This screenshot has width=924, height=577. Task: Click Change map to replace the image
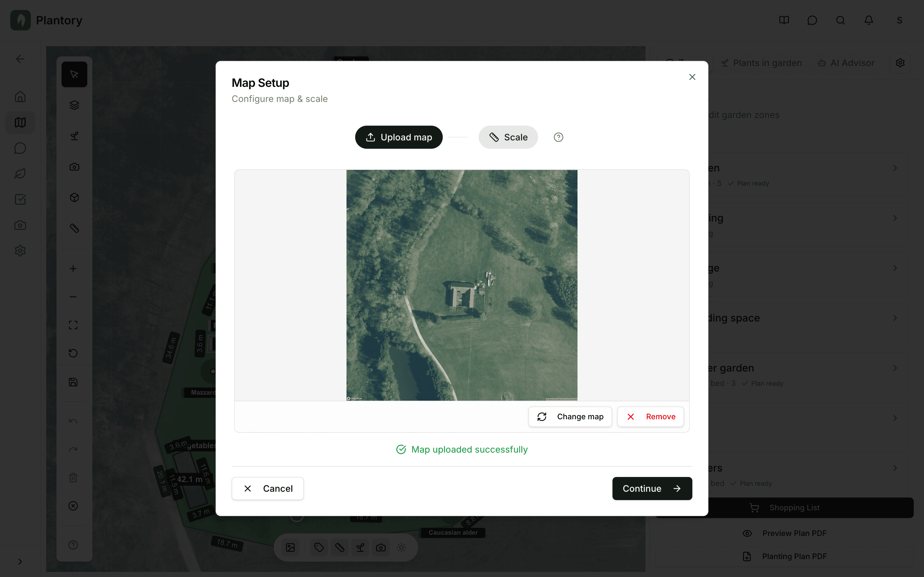point(570,416)
